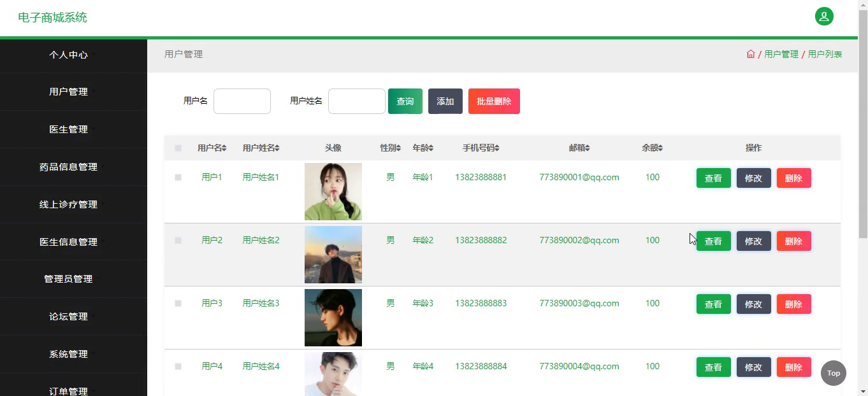
Task: Sort table by 用户名 column arrows
Action: pyautogui.click(x=224, y=148)
